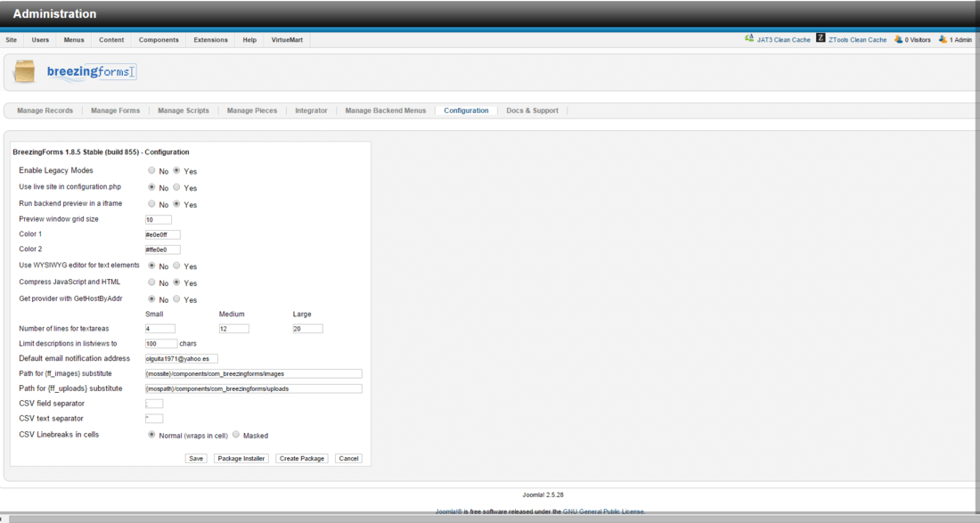The height and width of the screenshot is (523, 980).
Task: Click the Medium textarea lines field
Action: coord(233,329)
